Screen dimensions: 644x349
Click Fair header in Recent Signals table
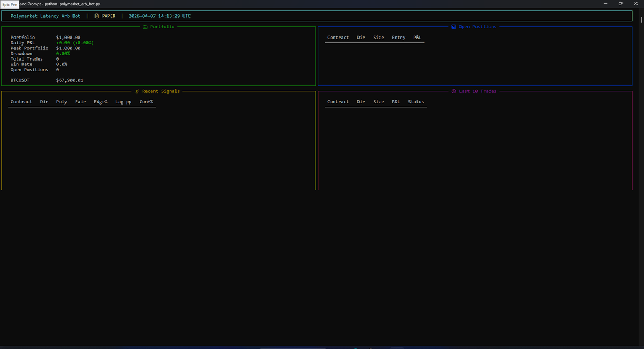(x=80, y=102)
